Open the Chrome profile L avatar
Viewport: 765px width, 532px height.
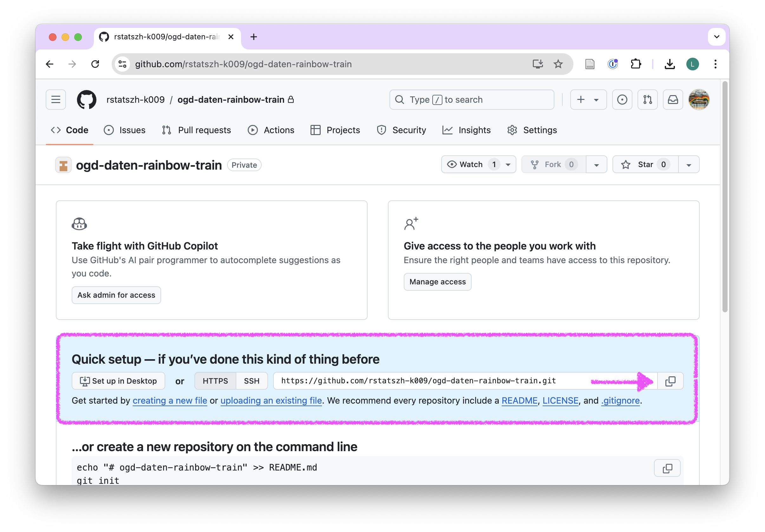pos(692,64)
